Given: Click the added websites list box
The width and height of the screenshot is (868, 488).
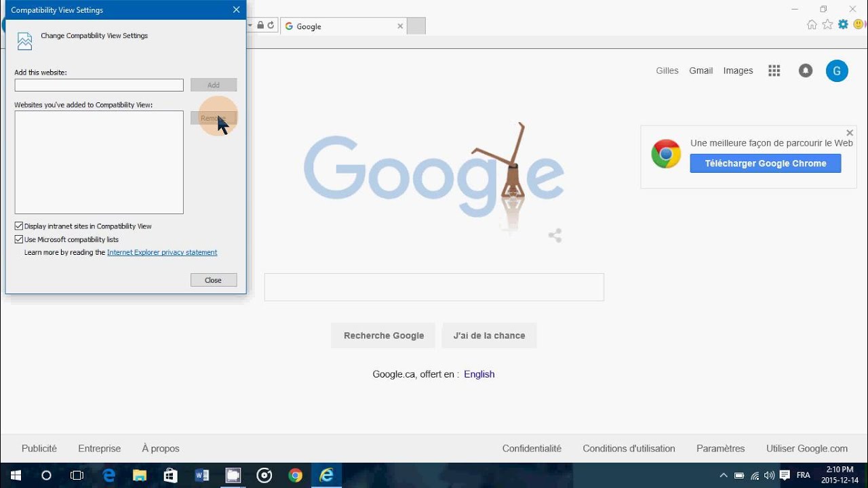Looking at the screenshot, I should coord(99,163).
